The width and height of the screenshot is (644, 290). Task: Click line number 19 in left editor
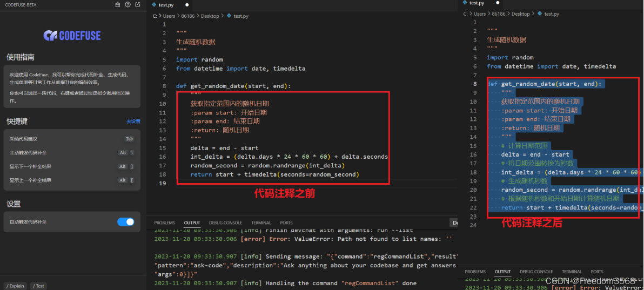click(162, 183)
